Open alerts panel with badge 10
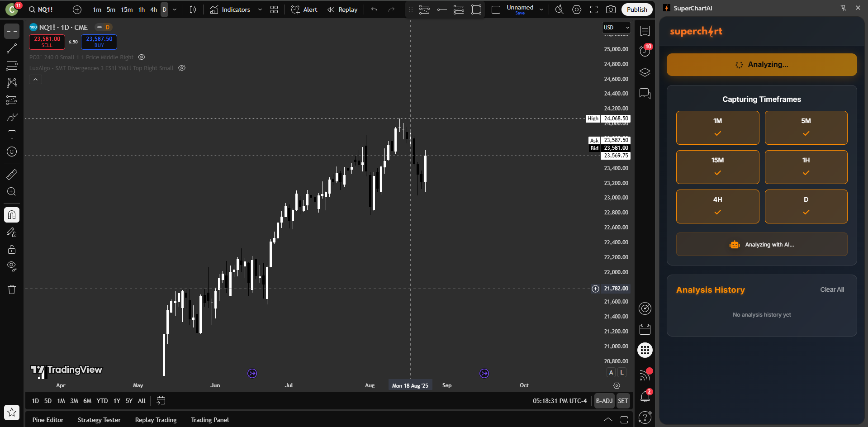 645,51
